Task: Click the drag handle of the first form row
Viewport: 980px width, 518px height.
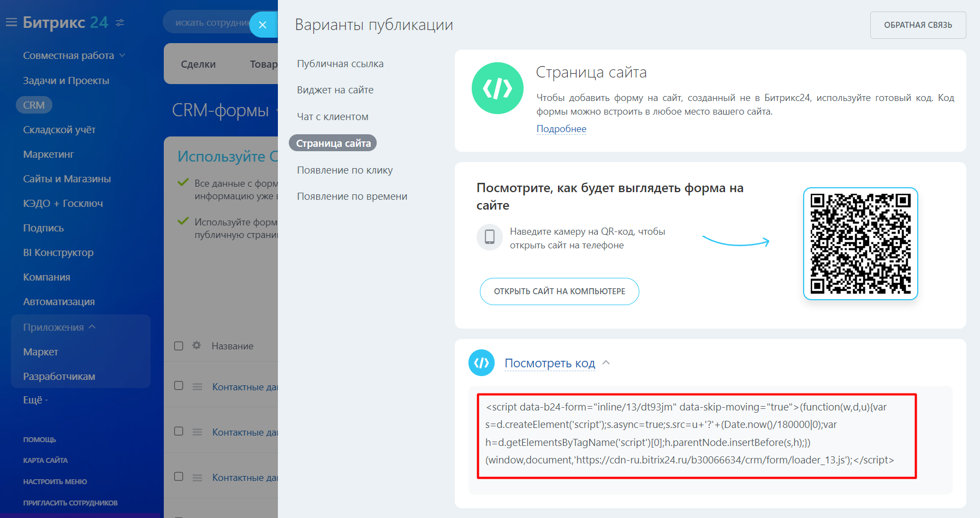Action: pos(197,386)
